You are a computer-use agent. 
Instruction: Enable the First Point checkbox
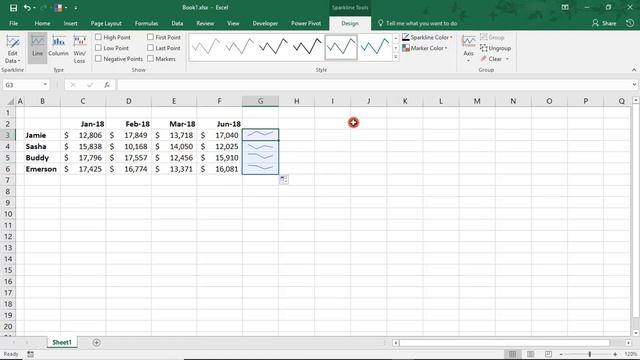coord(151,37)
